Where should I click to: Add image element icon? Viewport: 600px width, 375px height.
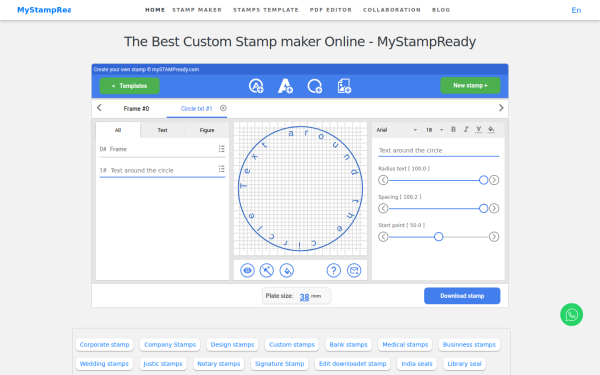(x=344, y=86)
